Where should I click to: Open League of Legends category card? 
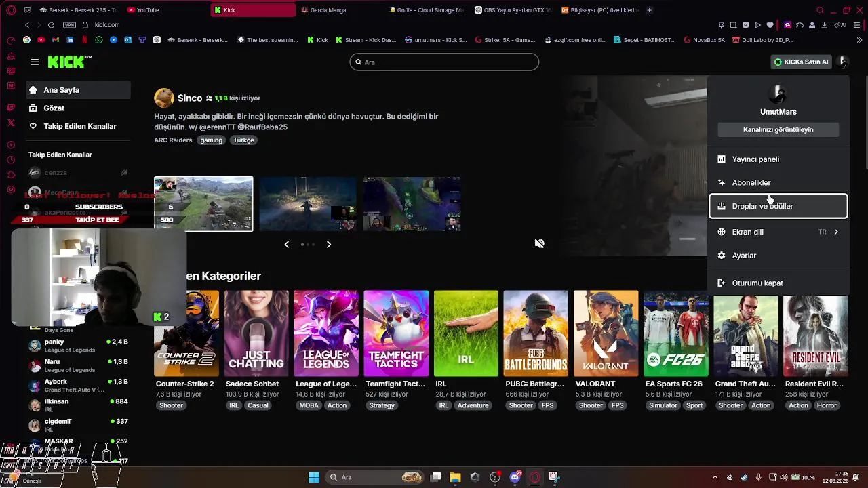point(326,333)
